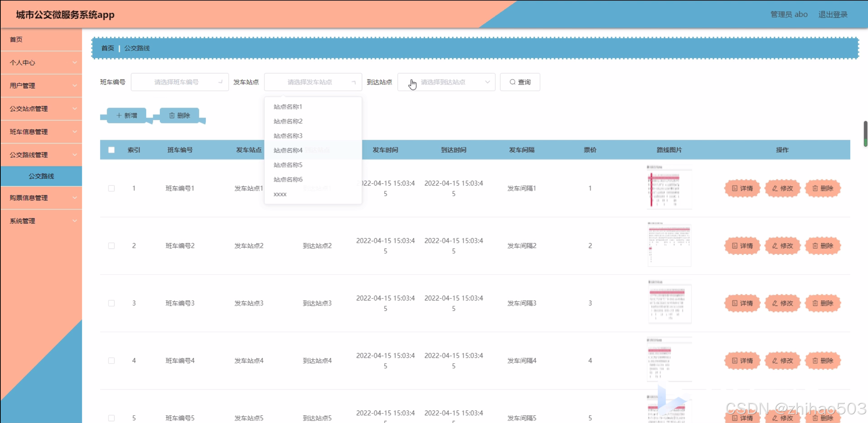Toggle the select-all checkbox in table header
The width and height of the screenshot is (868, 423).
[x=111, y=150]
